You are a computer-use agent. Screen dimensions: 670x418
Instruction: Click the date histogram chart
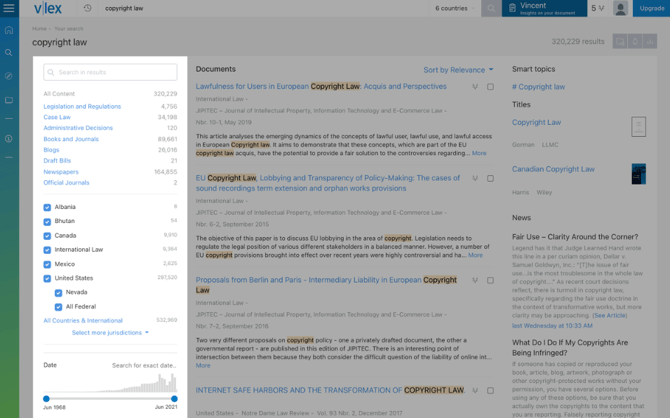(110, 383)
